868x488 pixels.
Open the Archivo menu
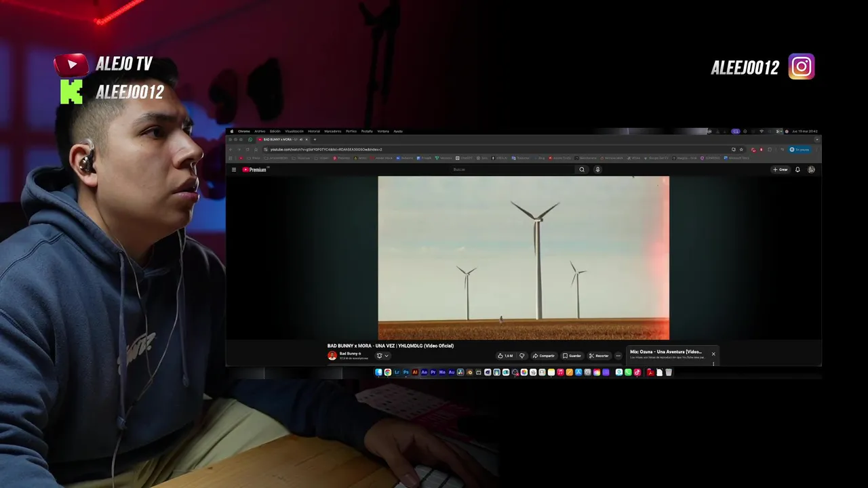coord(260,131)
